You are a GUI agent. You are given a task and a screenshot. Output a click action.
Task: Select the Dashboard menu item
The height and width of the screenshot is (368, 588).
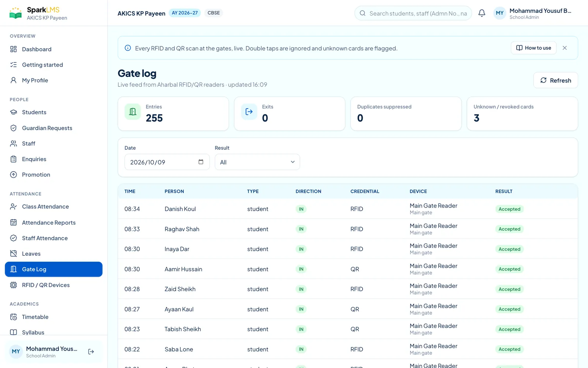click(54, 49)
